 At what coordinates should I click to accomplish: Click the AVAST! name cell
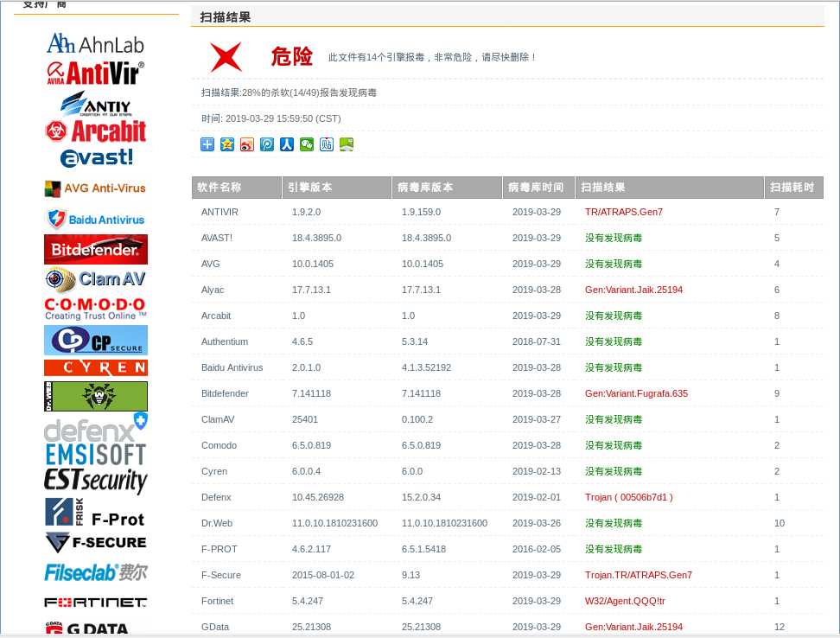pyautogui.click(x=217, y=238)
